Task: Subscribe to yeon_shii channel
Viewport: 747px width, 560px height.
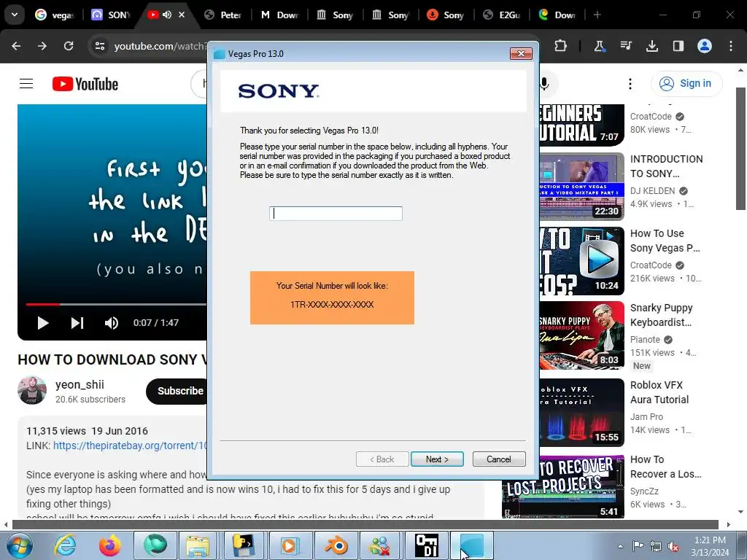Action: [x=177, y=391]
